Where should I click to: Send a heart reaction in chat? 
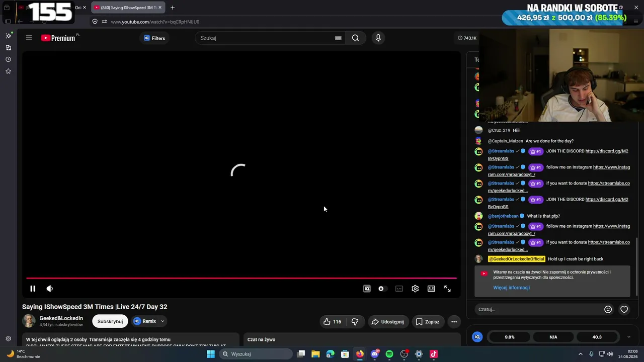(x=624, y=309)
